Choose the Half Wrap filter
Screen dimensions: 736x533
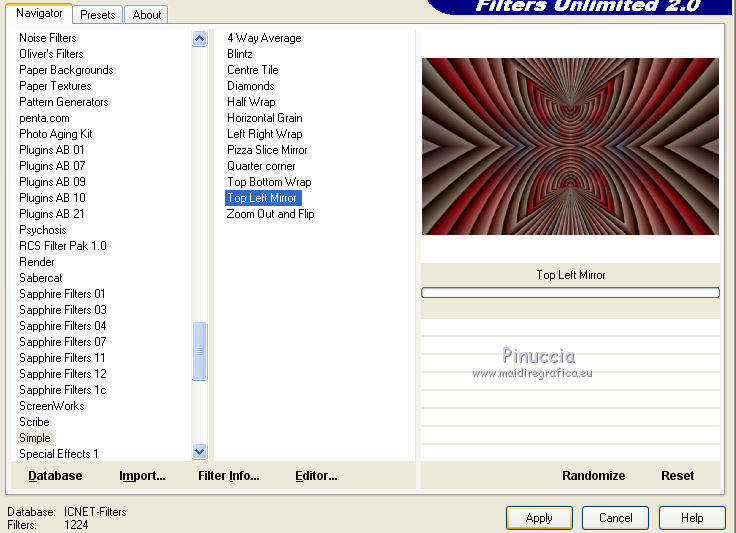click(251, 102)
